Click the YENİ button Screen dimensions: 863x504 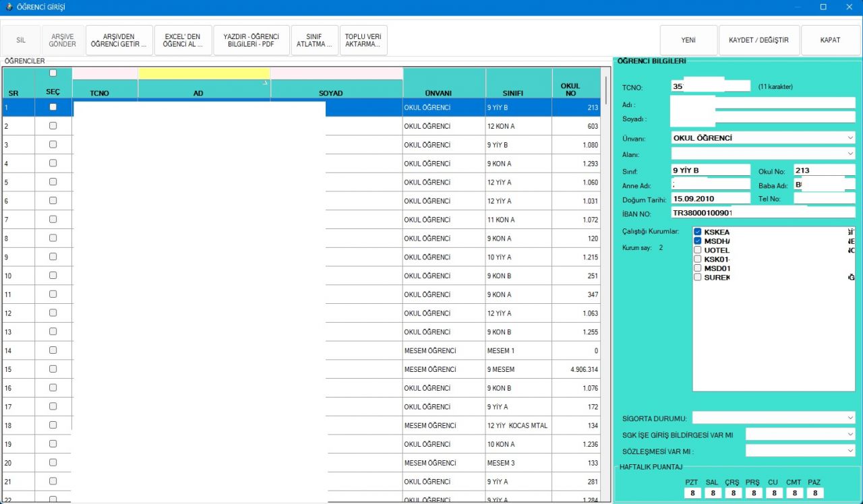[688, 40]
